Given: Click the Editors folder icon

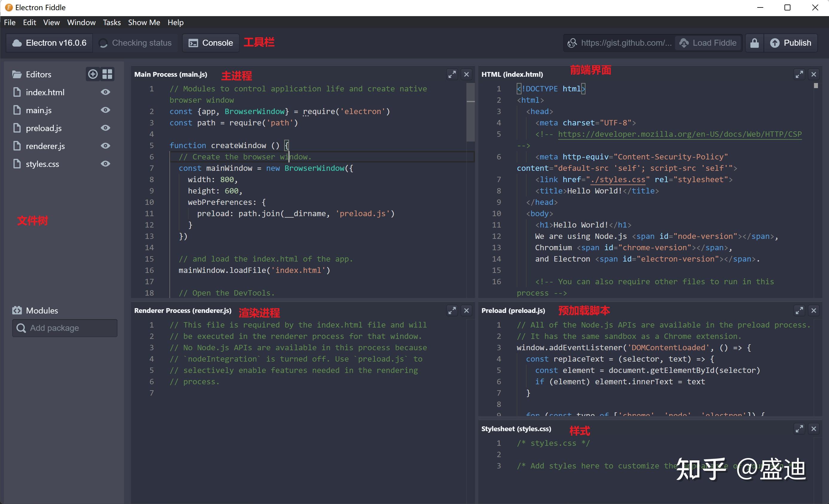Looking at the screenshot, I should (x=17, y=74).
